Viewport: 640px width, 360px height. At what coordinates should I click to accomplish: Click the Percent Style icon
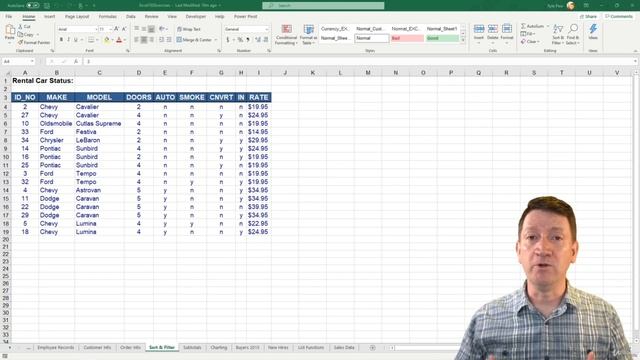pyautogui.click(x=240, y=40)
